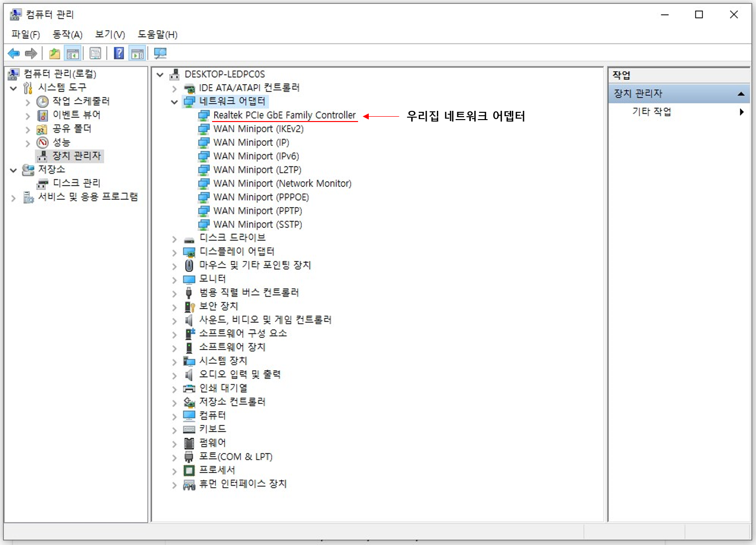Viewport: 756px width, 545px height.
Task: Open the 보기(V) menu
Action: pos(108,35)
